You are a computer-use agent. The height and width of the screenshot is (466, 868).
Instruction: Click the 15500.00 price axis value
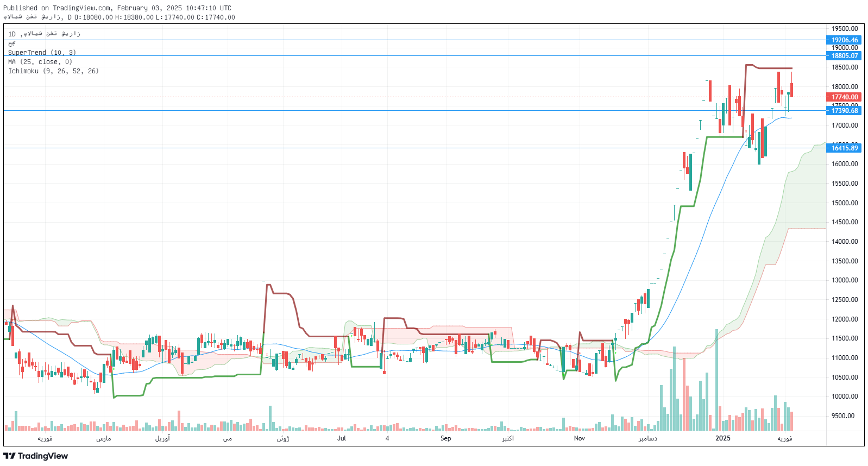845,184
